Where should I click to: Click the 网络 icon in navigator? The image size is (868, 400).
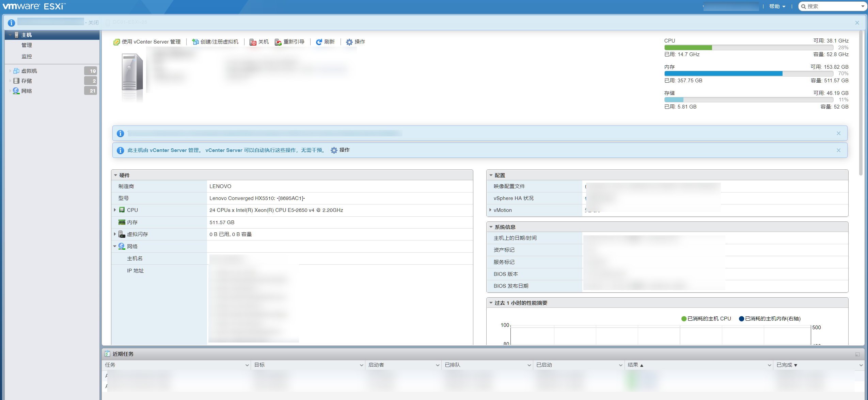(16, 91)
